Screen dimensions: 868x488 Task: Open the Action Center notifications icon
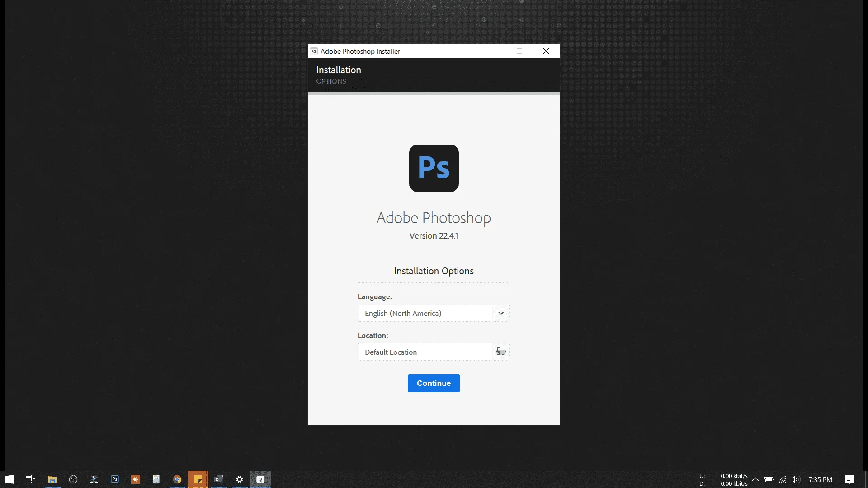point(849,479)
